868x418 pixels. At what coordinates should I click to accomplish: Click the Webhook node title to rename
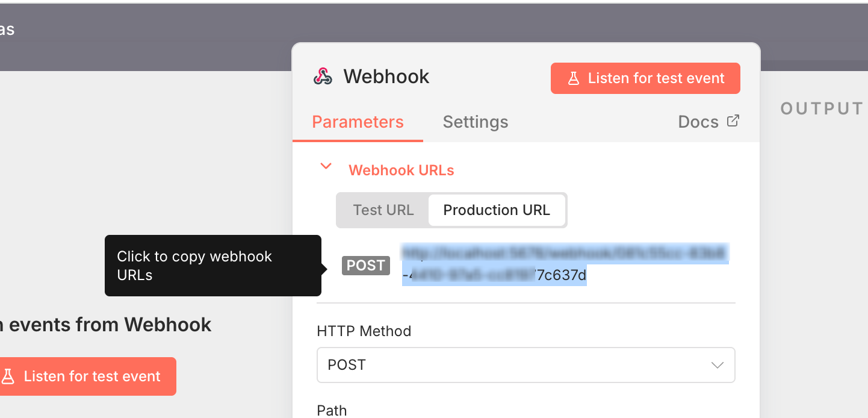(x=386, y=76)
